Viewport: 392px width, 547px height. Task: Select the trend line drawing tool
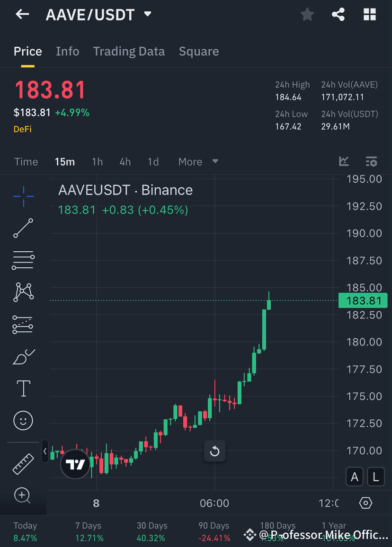pos(23,229)
